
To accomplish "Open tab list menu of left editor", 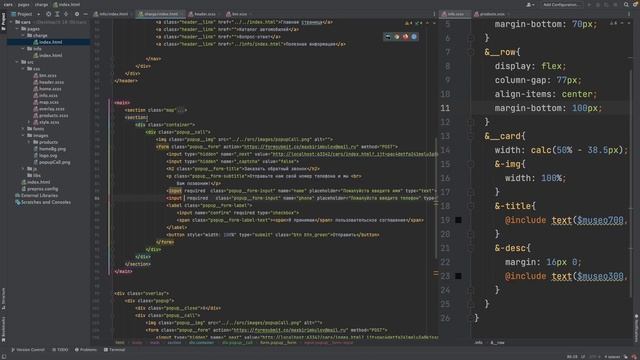I will (x=434, y=14).
